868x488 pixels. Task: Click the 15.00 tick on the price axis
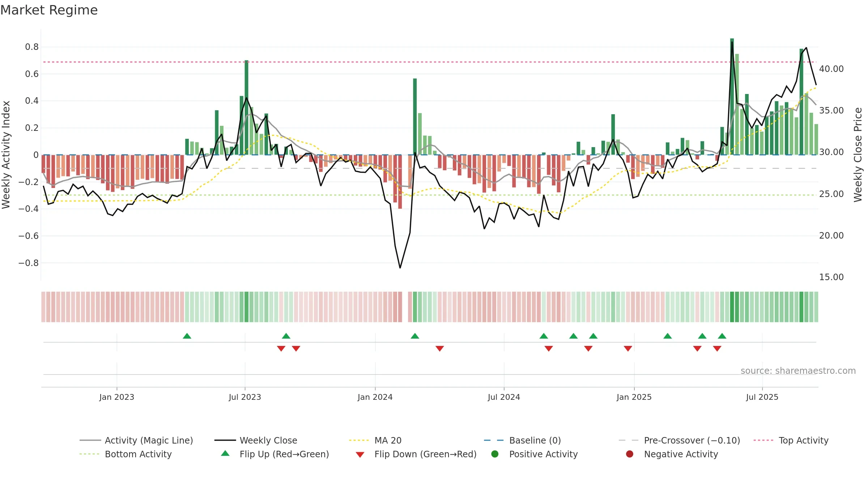click(831, 277)
